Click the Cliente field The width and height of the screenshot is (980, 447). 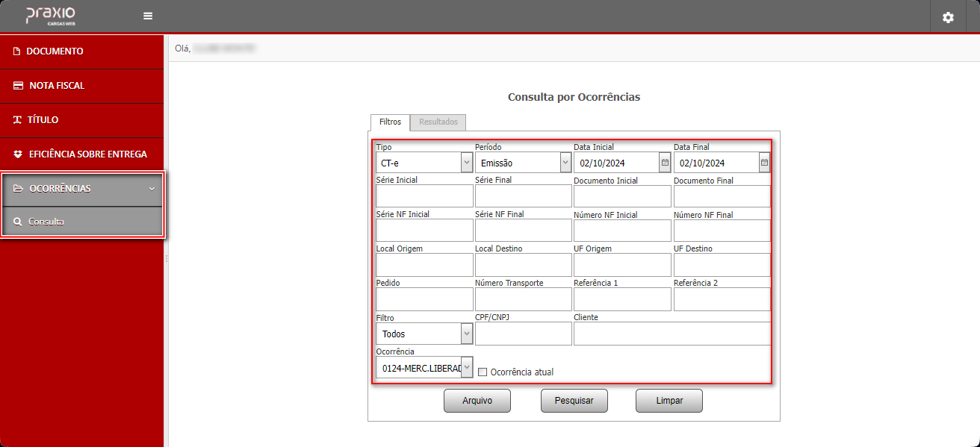tap(672, 334)
